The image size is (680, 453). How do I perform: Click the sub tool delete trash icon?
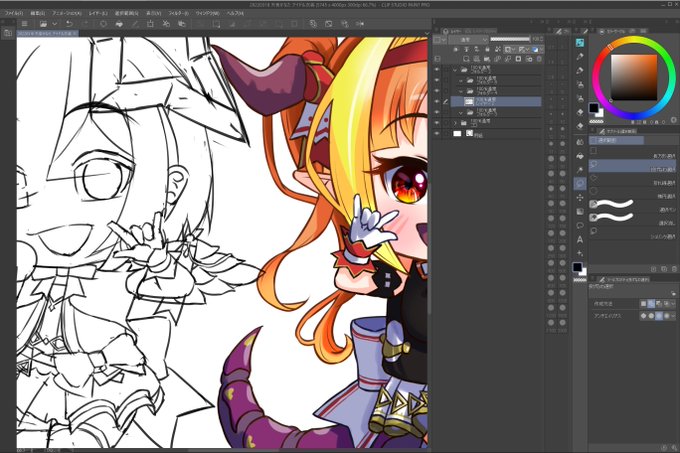click(674, 269)
